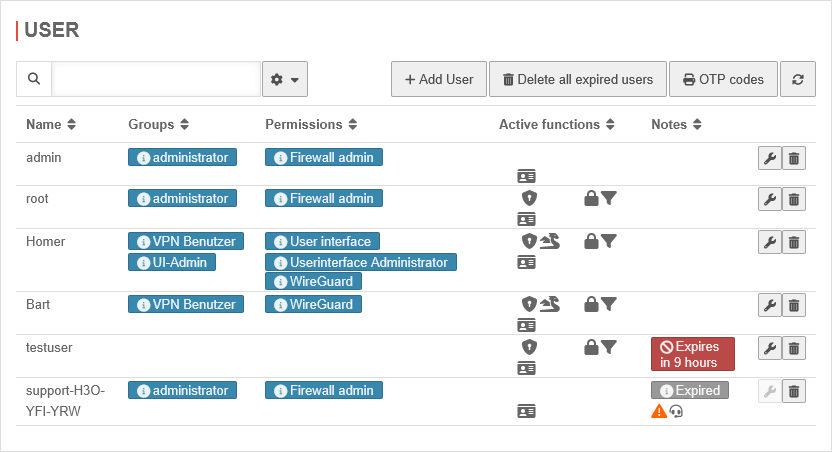Sort the table by Name column
832x452 pixels.
click(51, 125)
